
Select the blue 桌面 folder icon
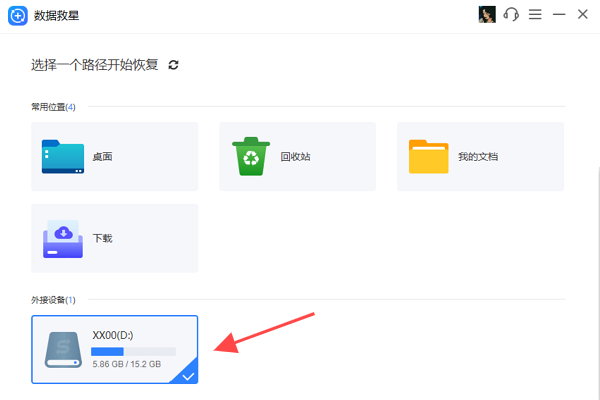[62, 157]
